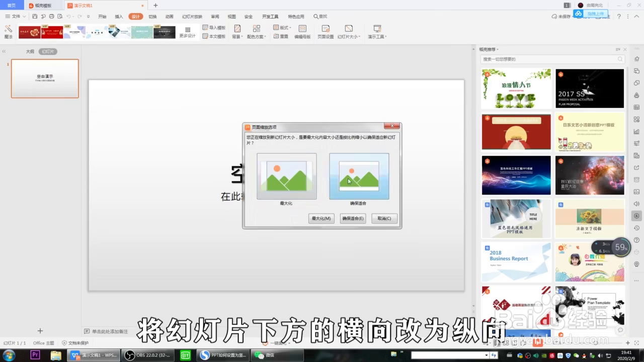Switch to the 切换 ribbon tab

pyautogui.click(x=152, y=17)
